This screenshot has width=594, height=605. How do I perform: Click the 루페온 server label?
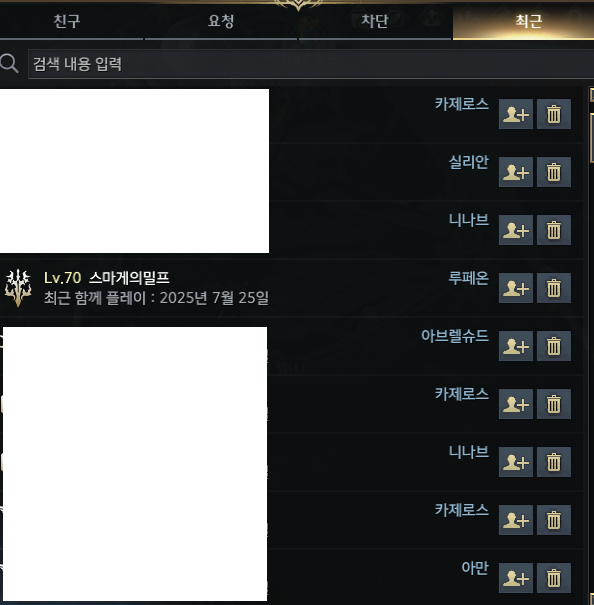pyautogui.click(x=469, y=278)
